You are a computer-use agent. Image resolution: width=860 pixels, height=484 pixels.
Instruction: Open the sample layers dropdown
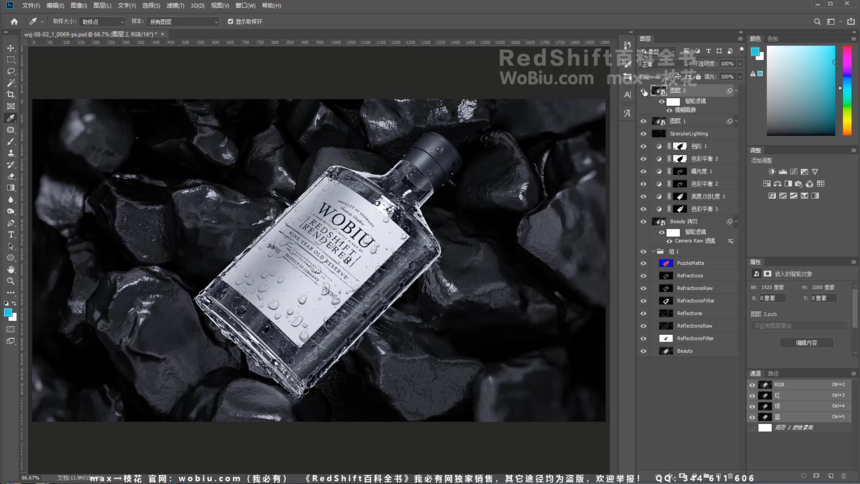pos(183,21)
